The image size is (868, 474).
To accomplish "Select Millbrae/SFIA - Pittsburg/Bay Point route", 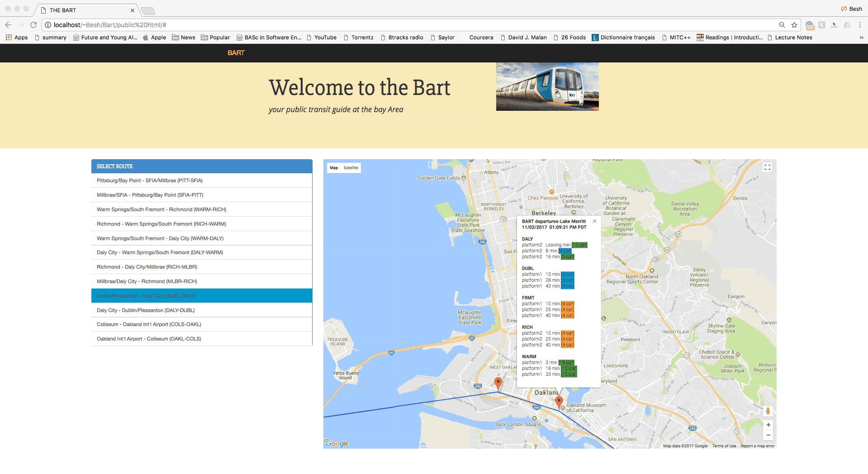I will (202, 195).
